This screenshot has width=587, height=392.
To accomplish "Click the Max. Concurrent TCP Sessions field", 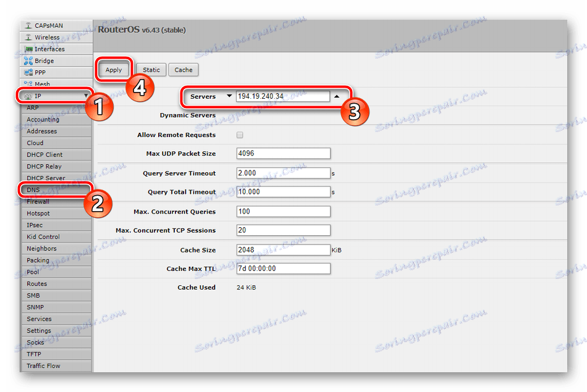I will tap(284, 230).
